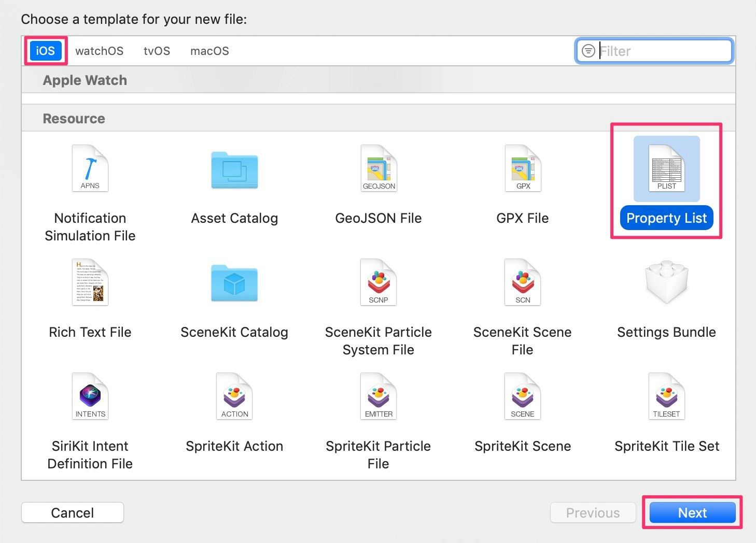Click the 'Rich Text File' label
Screen dimensions: 756x543
[90, 332]
